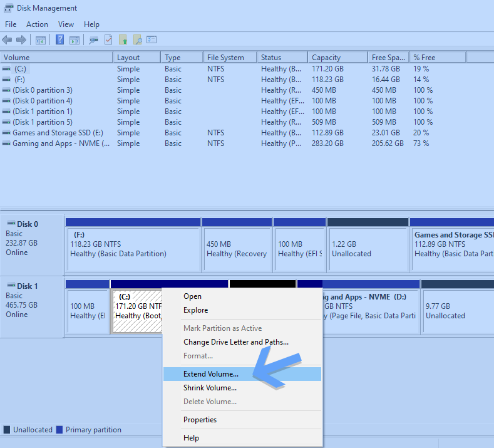Click the Disk 1 icon in graphical view
Viewport: 494px width, 448px height.
point(11,286)
